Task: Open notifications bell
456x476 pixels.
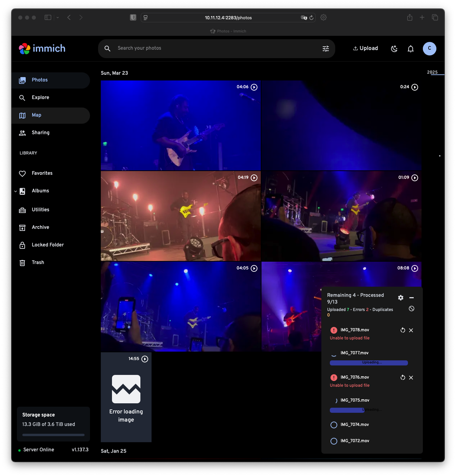Action: point(411,49)
